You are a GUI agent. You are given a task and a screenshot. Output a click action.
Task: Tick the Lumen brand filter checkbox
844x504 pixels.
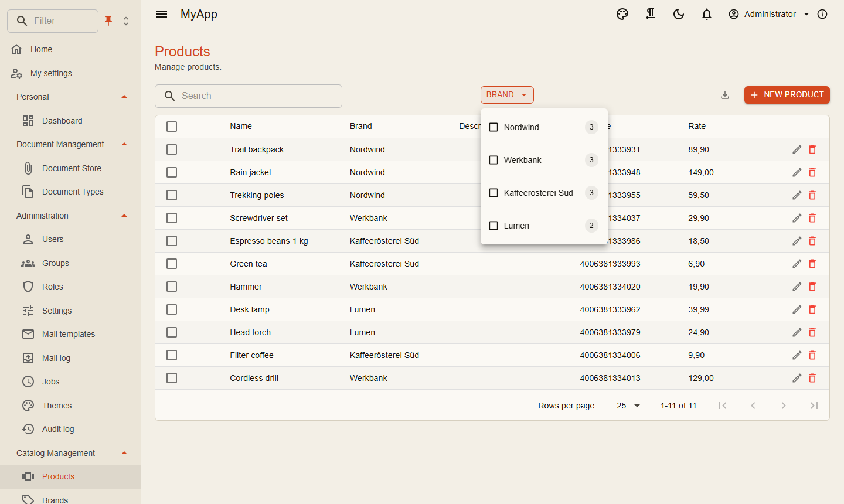coord(494,226)
